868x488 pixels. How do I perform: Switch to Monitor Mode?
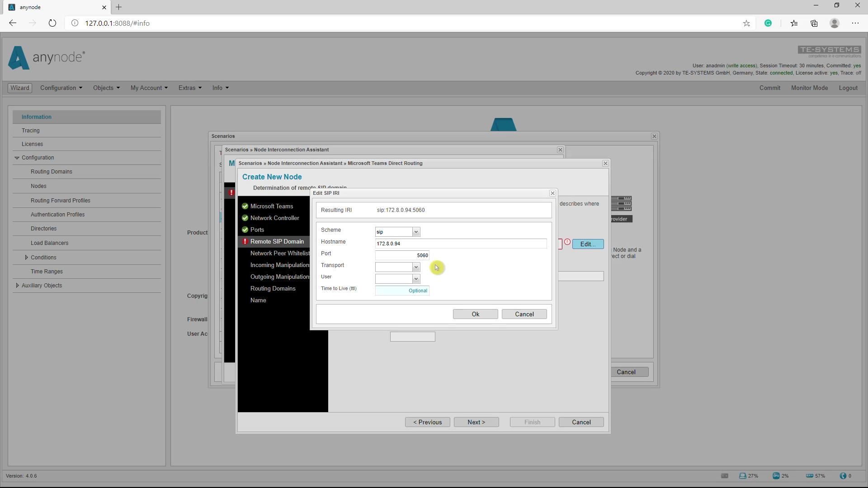[809, 88]
